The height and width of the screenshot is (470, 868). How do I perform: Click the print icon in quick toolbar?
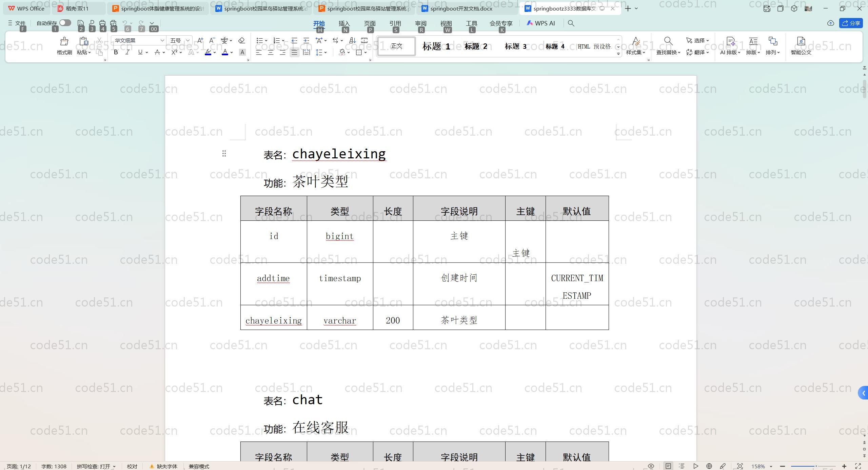(x=102, y=23)
